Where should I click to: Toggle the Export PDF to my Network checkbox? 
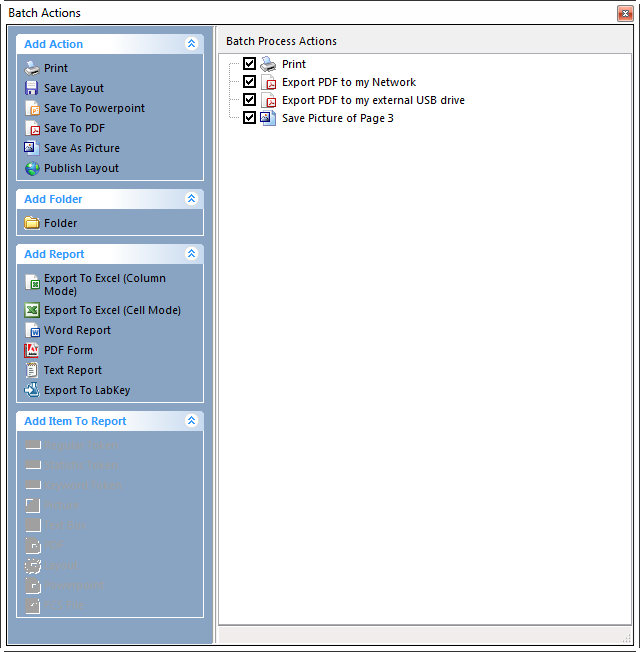click(250, 82)
